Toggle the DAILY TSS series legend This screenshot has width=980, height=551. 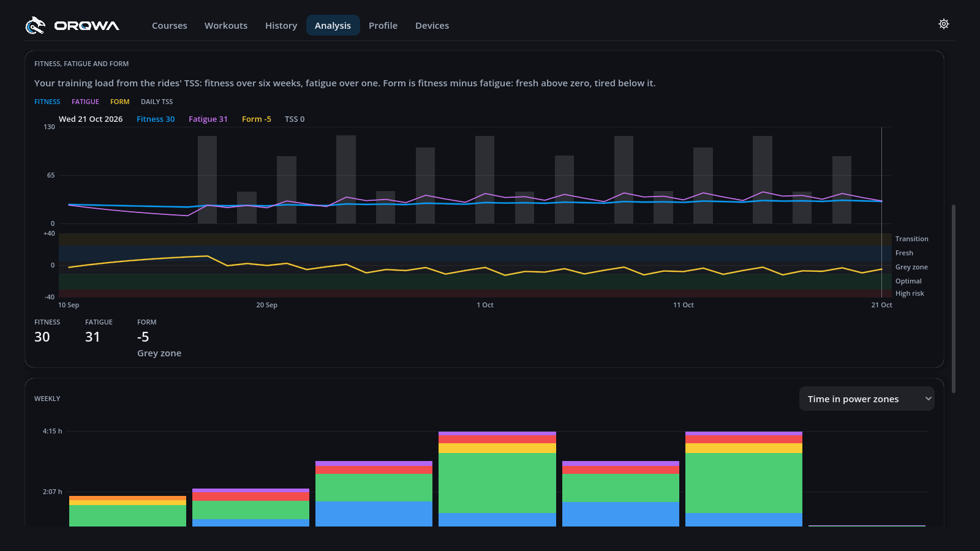(x=157, y=102)
